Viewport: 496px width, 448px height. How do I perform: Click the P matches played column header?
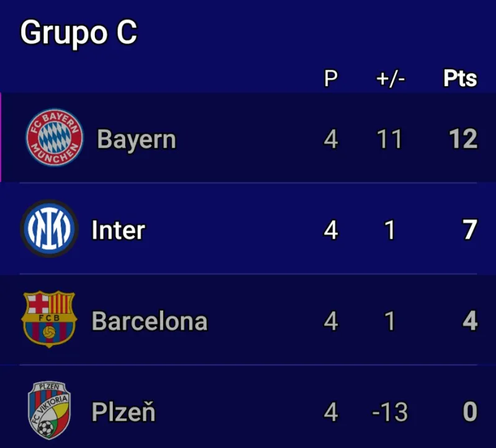point(331,79)
